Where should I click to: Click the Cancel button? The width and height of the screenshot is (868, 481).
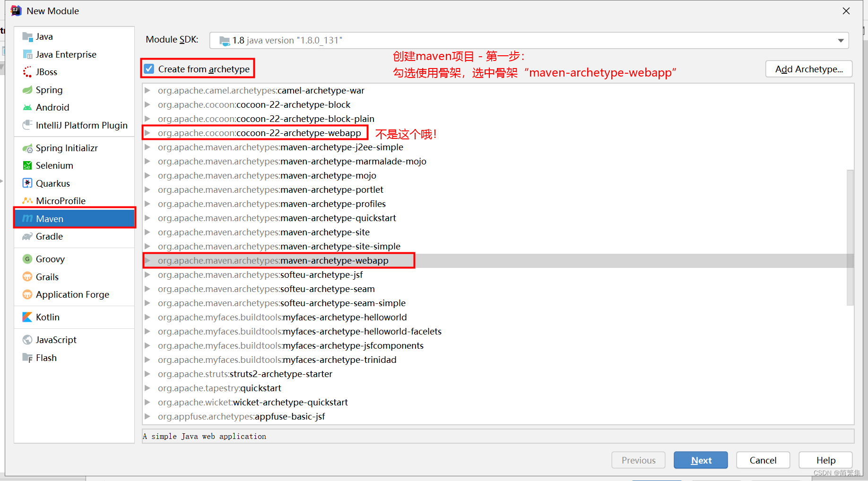coord(763,460)
